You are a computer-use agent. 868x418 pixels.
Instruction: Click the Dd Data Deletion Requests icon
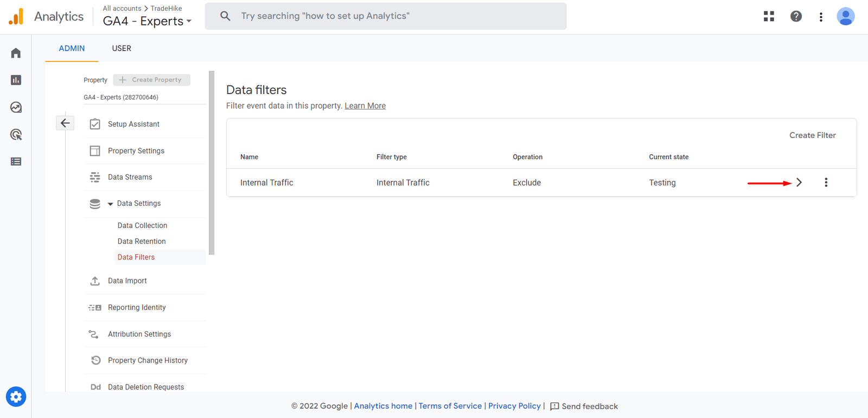(x=95, y=387)
